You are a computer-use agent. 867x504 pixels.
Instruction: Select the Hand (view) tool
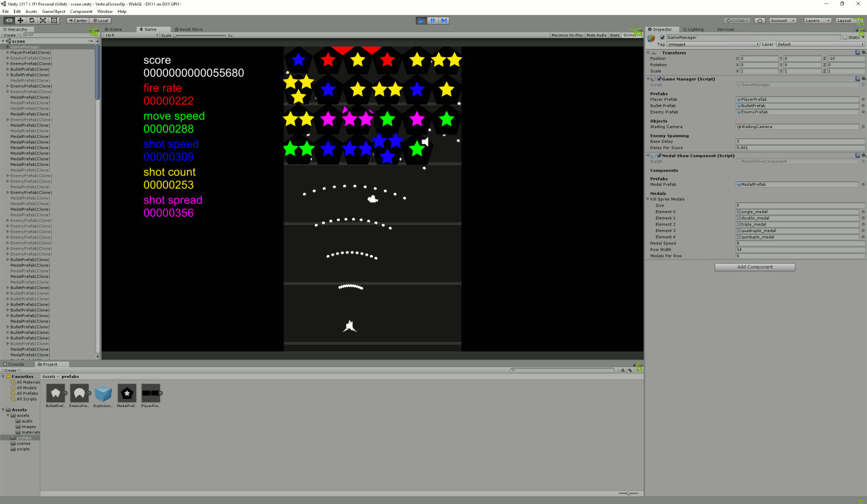point(9,20)
